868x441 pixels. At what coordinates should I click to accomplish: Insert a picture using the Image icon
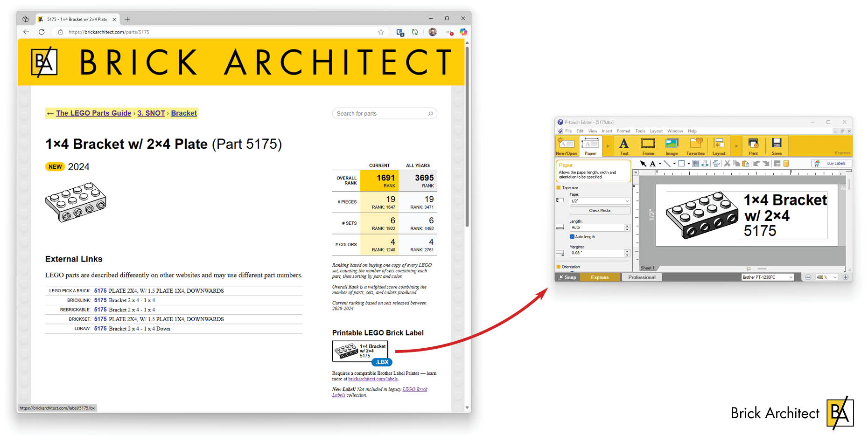(672, 145)
